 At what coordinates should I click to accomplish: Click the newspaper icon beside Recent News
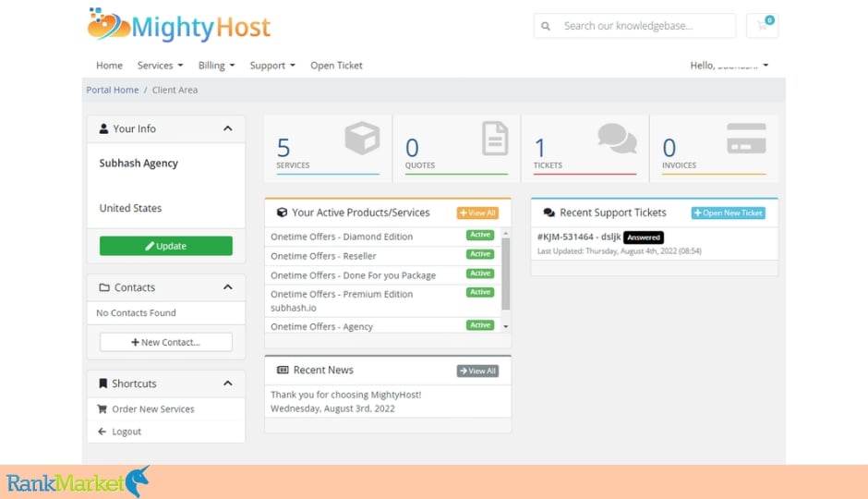click(283, 370)
